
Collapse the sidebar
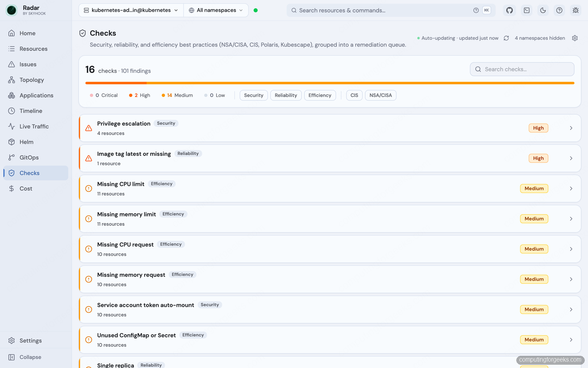click(x=36, y=357)
